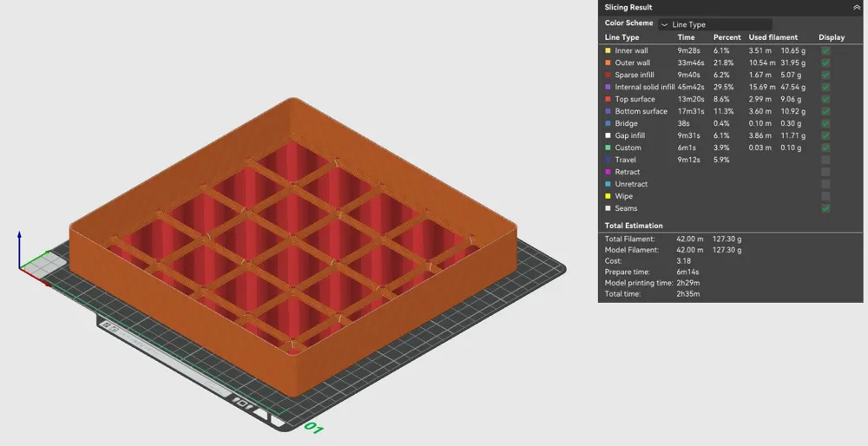Toggle Top surface display checkbox
The height and width of the screenshot is (446, 868).
pyautogui.click(x=825, y=99)
